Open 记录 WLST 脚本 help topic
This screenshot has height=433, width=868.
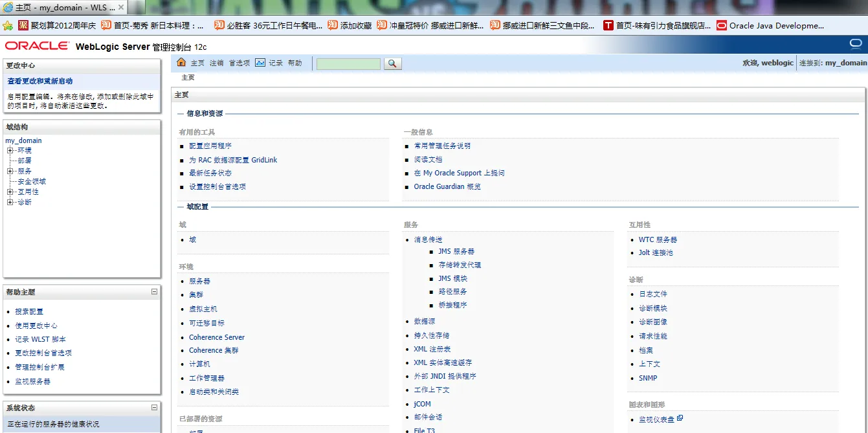[x=41, y=340]
